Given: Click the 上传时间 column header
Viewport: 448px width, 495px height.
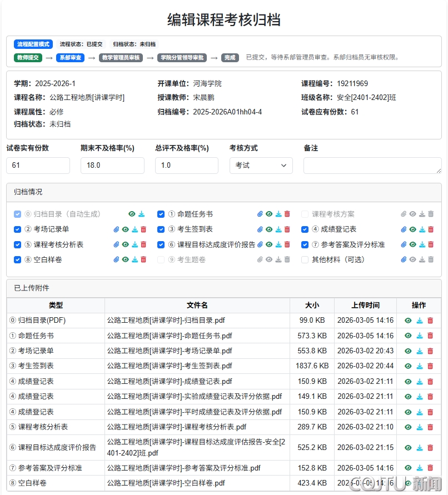Looking at the screenshot, I should (365, 305).
